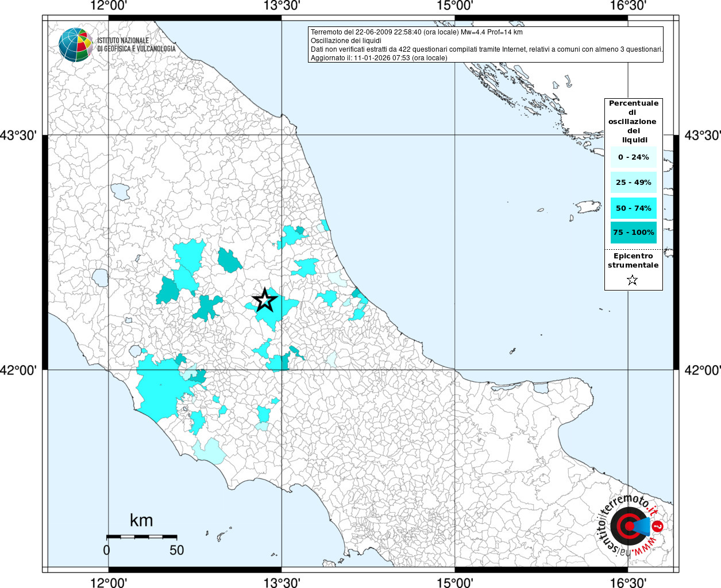Click the 'Aggiornato il: 11-01-2026' line
The width and height of the screenshot is (721, 588).
[x=379, y=58]
